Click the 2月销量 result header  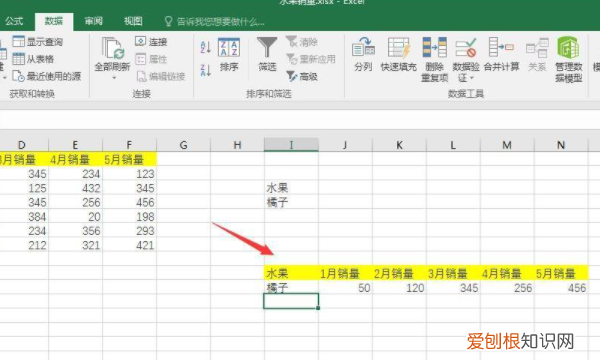click(x=399, y=273)
